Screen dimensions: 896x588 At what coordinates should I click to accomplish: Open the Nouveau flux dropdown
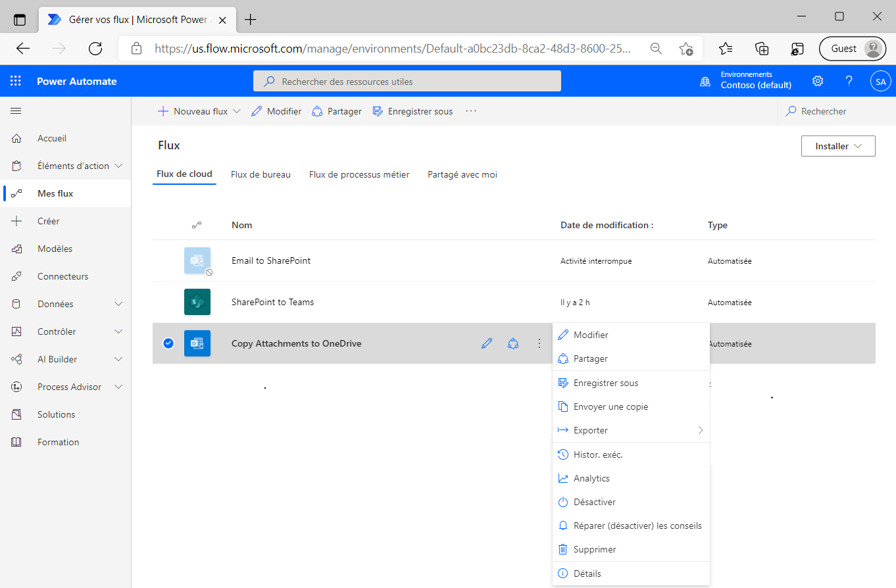coord(199,111)
